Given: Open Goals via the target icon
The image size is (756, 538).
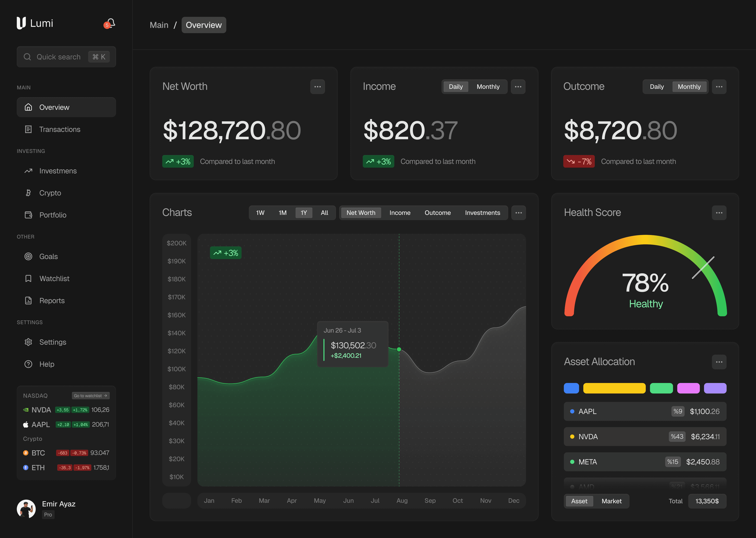Looking at the screenshot, I should coord(29,256).
